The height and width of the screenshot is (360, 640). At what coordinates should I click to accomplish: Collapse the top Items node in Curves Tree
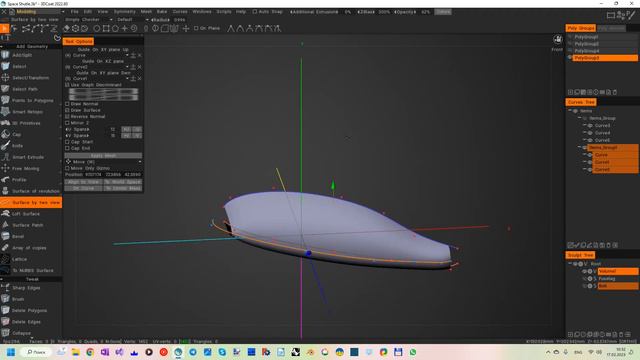pos(570,111)
